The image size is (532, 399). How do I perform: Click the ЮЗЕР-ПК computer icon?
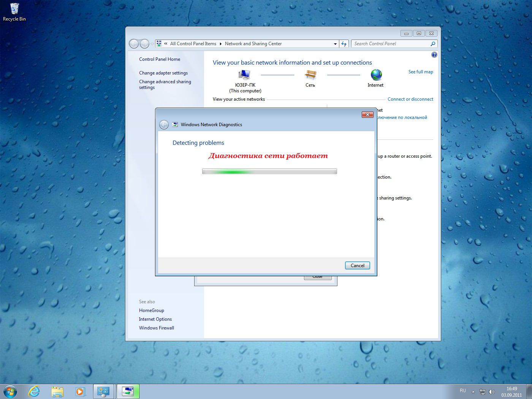pyautogui.click(x=244, y=75)
